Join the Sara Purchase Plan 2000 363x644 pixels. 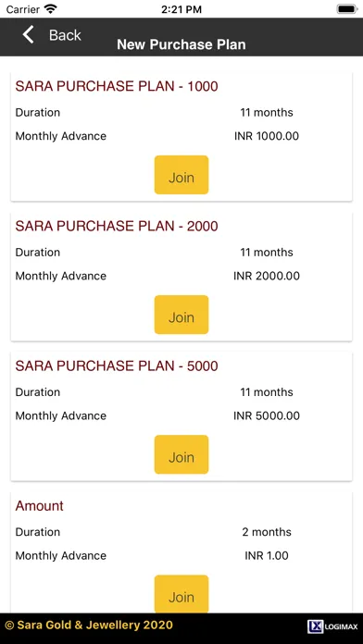[x=181, y=315]
